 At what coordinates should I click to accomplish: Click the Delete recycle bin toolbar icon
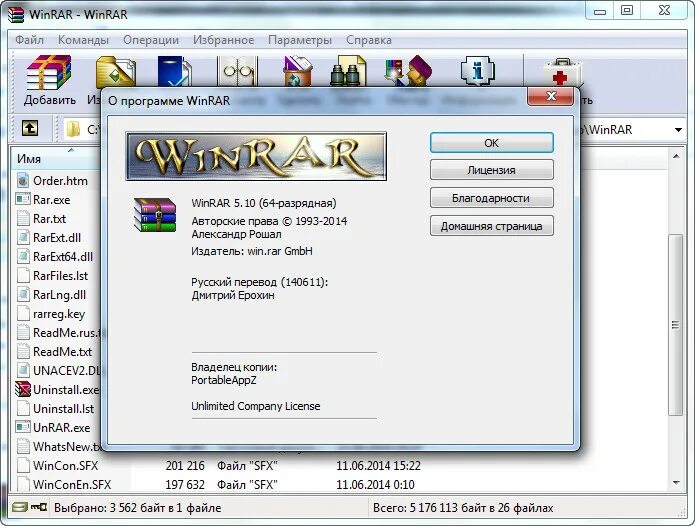click(297, 71)
